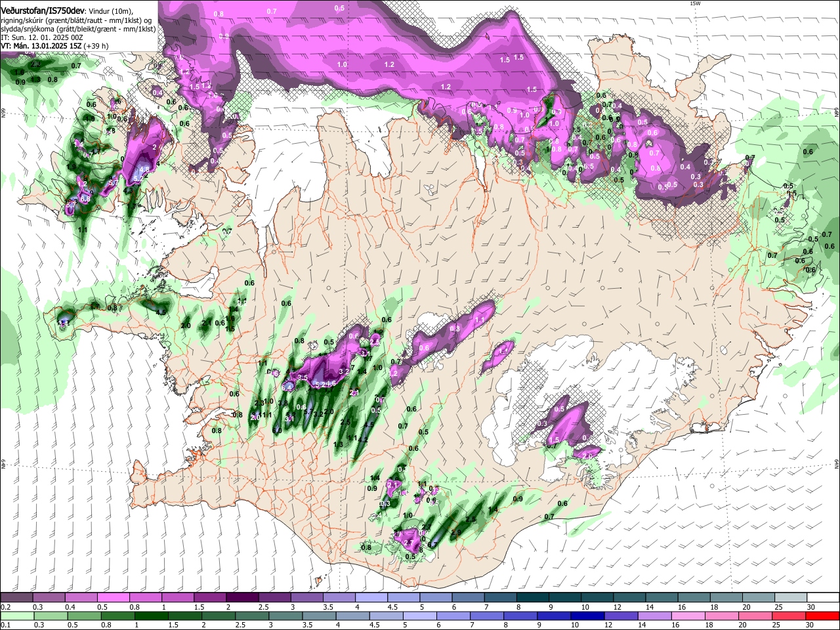
Task: Pick the darkest green 1 swatch in rain scale
Action: (x=151, y=616)
